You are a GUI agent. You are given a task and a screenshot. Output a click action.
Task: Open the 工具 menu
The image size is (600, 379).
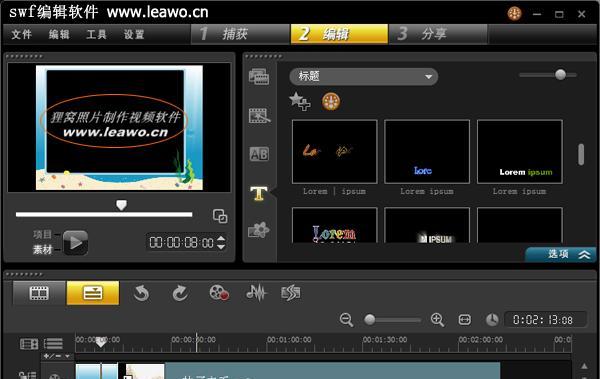point(96,34)
